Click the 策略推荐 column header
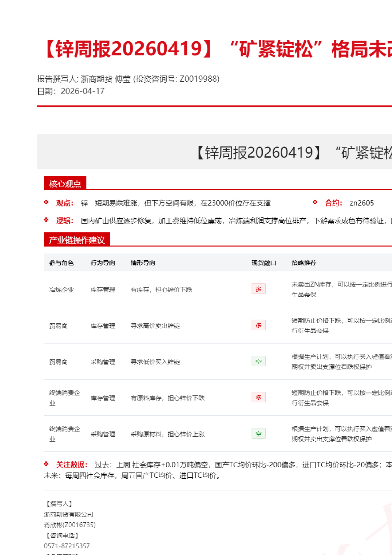The image size is (392, 555). point(304,263)
